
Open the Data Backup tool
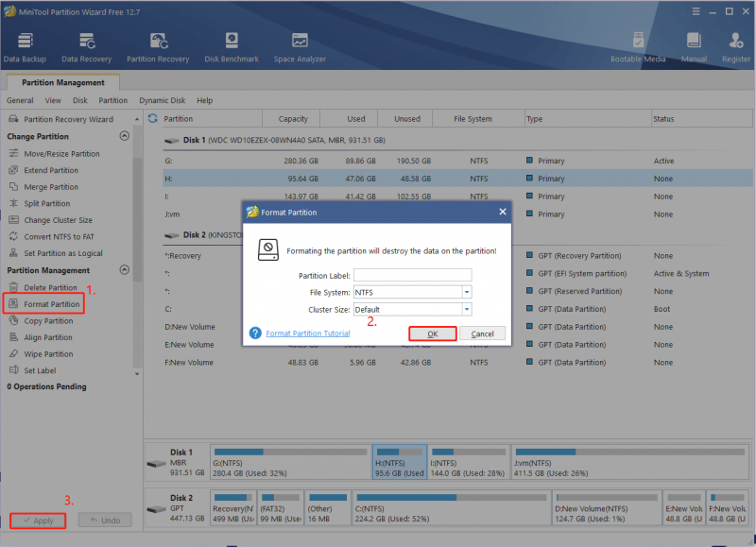point(25,47)
